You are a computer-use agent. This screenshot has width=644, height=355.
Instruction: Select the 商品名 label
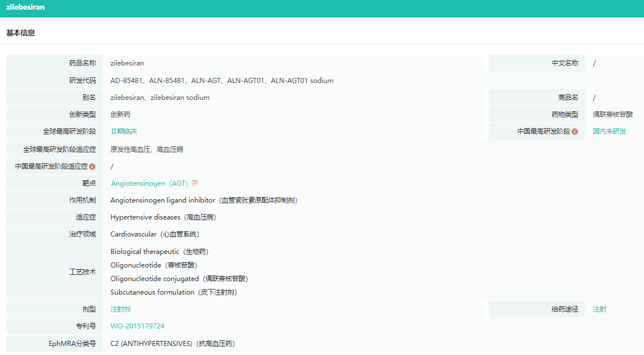click(x=568, y=97)
